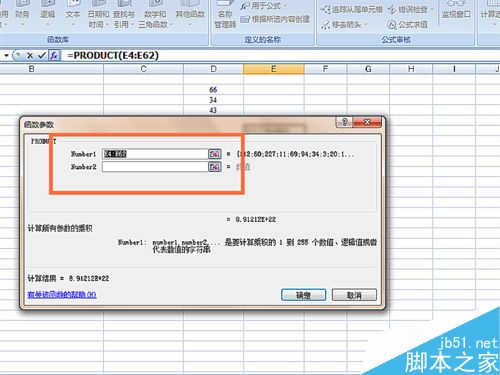Open the Math & Trig (数学和三角函数) functions dropdown

tap(155, 15)
